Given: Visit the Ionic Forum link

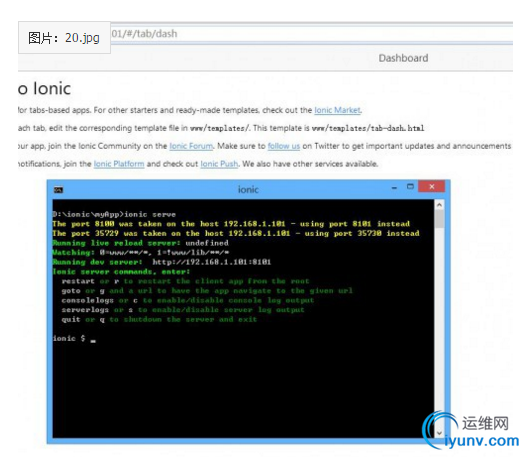Looking at the screenshot, I should [191, 146].
